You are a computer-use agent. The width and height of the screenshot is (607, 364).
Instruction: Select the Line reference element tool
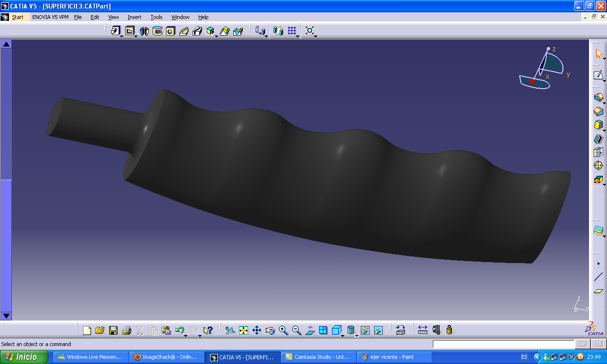598,277
